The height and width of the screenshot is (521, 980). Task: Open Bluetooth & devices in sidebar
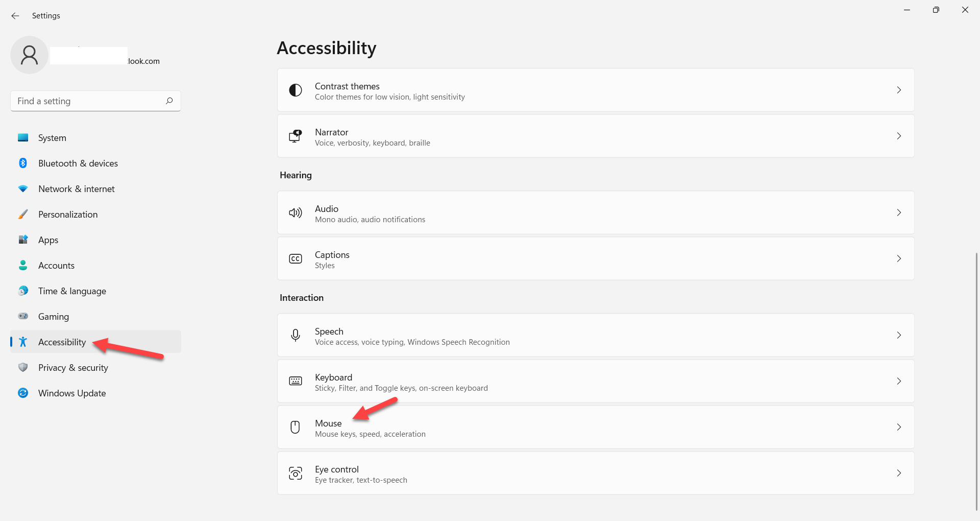coord(78,163)
